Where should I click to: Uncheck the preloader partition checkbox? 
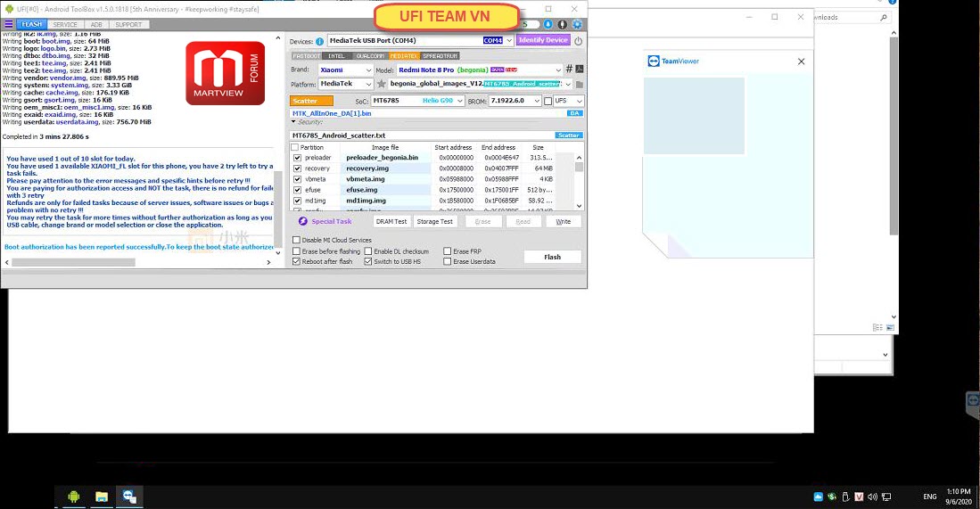(x=298, y=158)
